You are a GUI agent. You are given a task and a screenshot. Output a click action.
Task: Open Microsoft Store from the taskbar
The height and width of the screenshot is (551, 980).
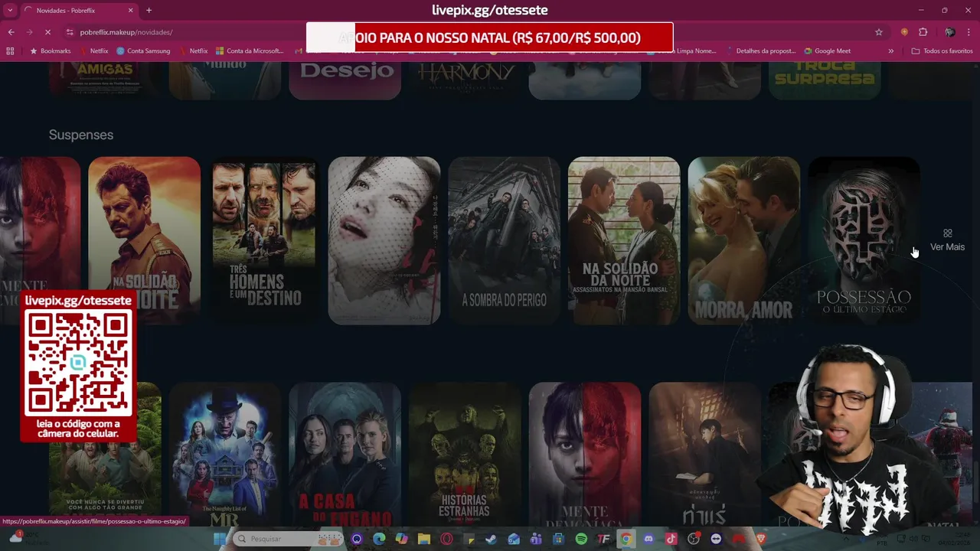(558, 539)
